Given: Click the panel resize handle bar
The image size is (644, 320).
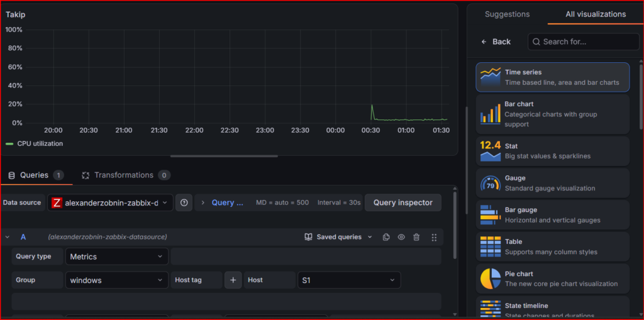Looking at the screenshot, I should [x=225, y=156].
